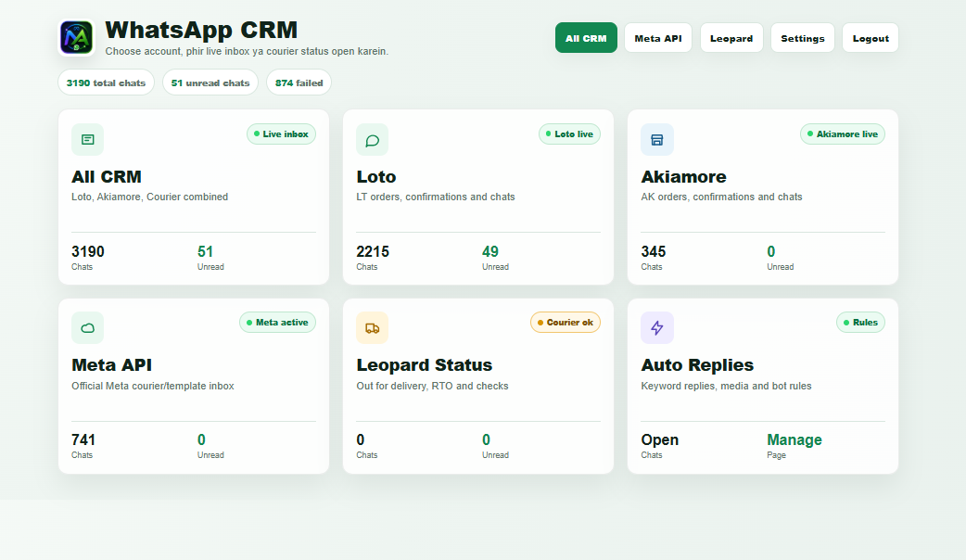Click the 2215 chats count in Loto
The height and width of the screenshot is (560, 966).
coord(372,251)
